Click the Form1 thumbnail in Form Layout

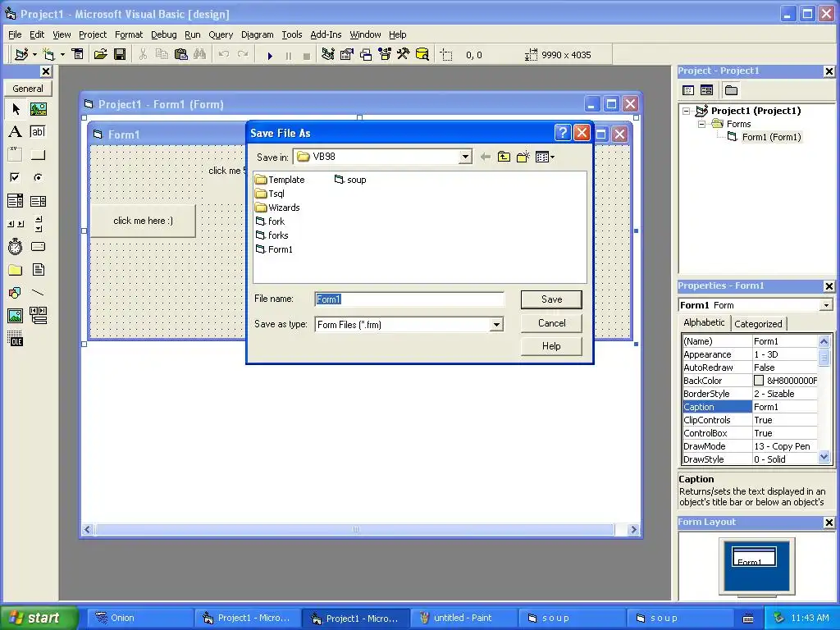(x=754, y=557)
